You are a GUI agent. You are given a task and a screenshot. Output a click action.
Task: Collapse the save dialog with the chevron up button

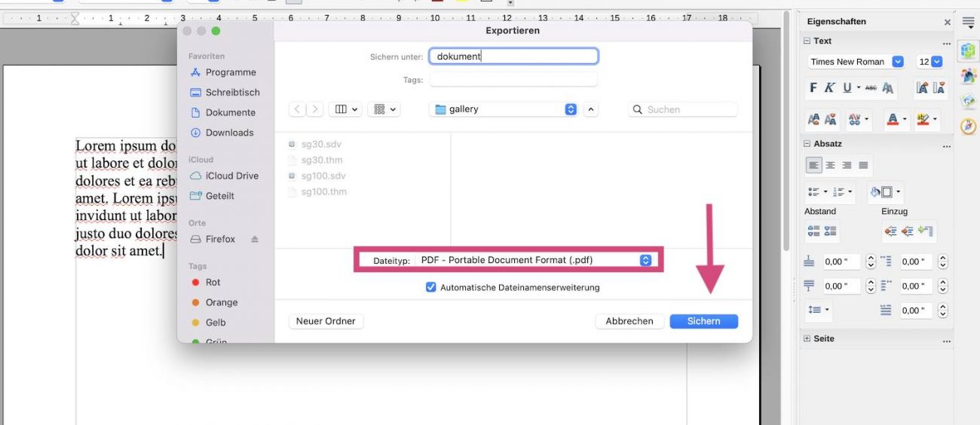[591, 109]
